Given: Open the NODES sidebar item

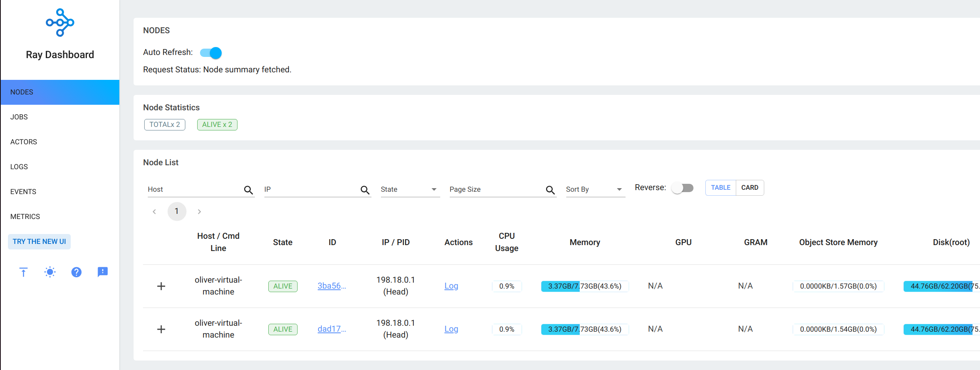Looking at the screenshot, I should click(60, 92).
